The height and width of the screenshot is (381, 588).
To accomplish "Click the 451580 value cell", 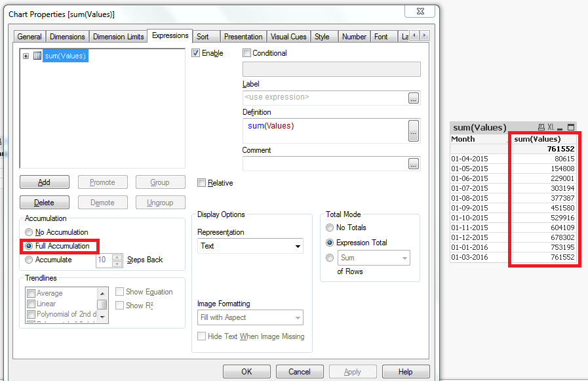I will coord(543,208).
